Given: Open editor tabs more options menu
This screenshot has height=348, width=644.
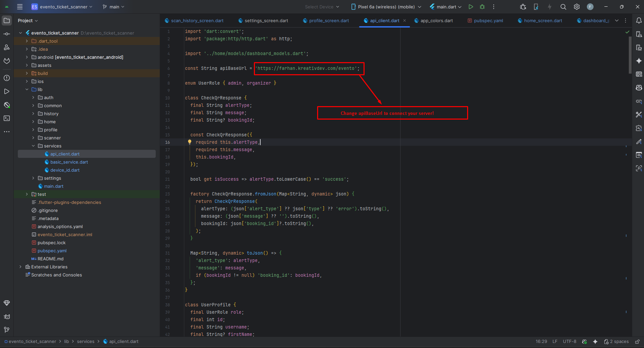Looking at the screenshot, I should [x=626, y=20].
